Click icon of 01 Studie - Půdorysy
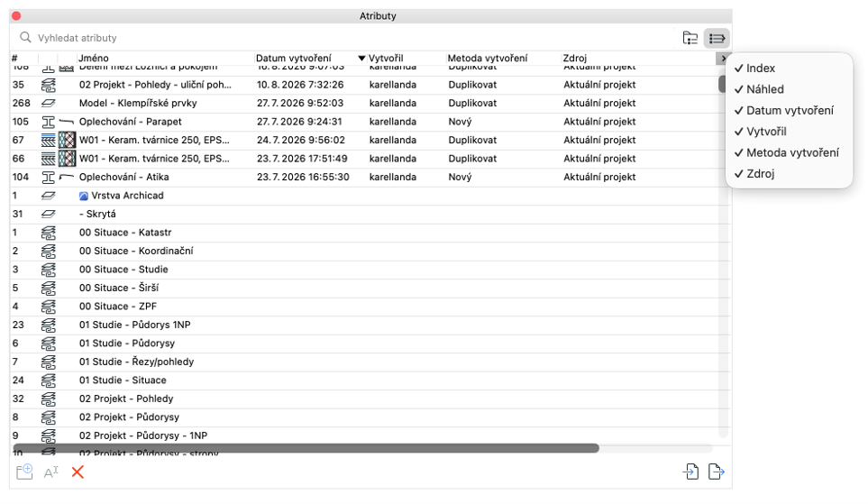 coord(49,344)
